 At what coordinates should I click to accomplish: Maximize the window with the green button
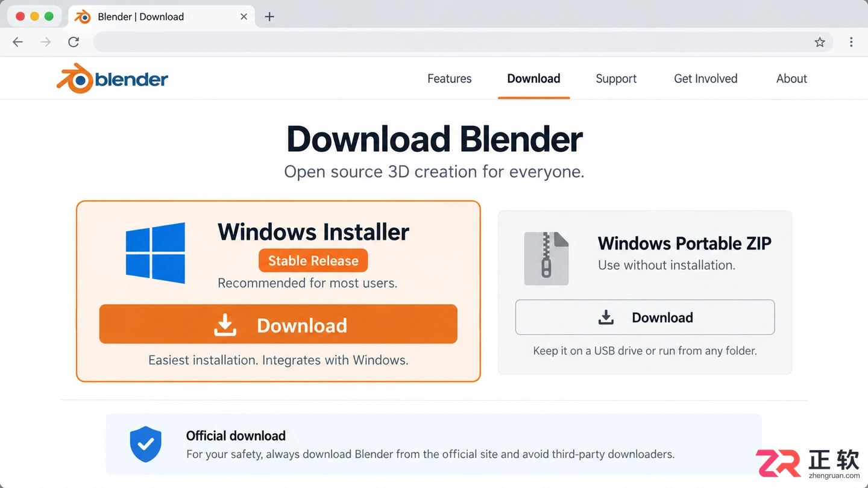tap(49, 16)
